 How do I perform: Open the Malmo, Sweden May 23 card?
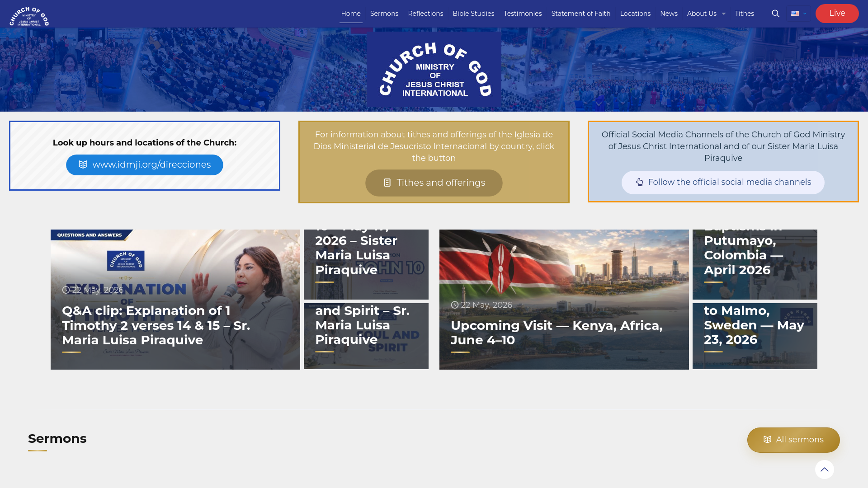[x=755, y=336]
